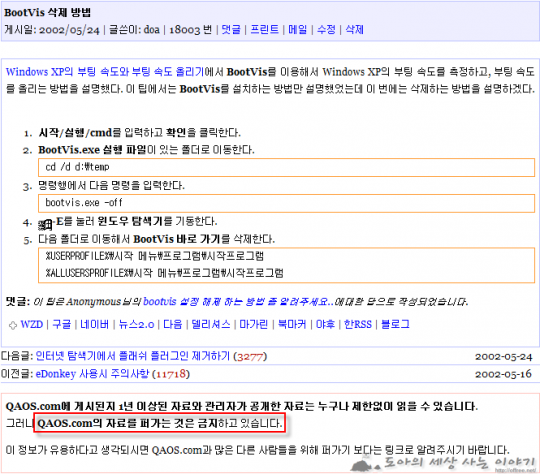
Task: Share the post to WZD
Action: [32, 324]
